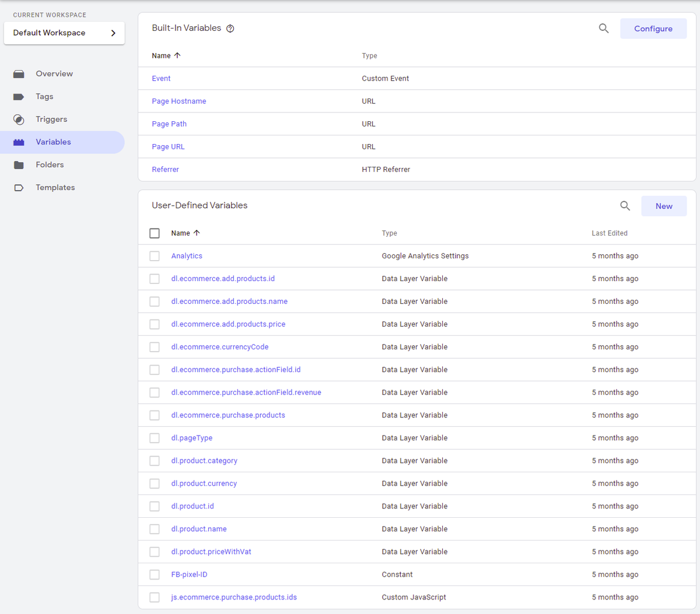Check js.ecommerce.purchase.products.ids checkbox
Viewport: 700px width, 614px height.
click(x=155, y=597)
